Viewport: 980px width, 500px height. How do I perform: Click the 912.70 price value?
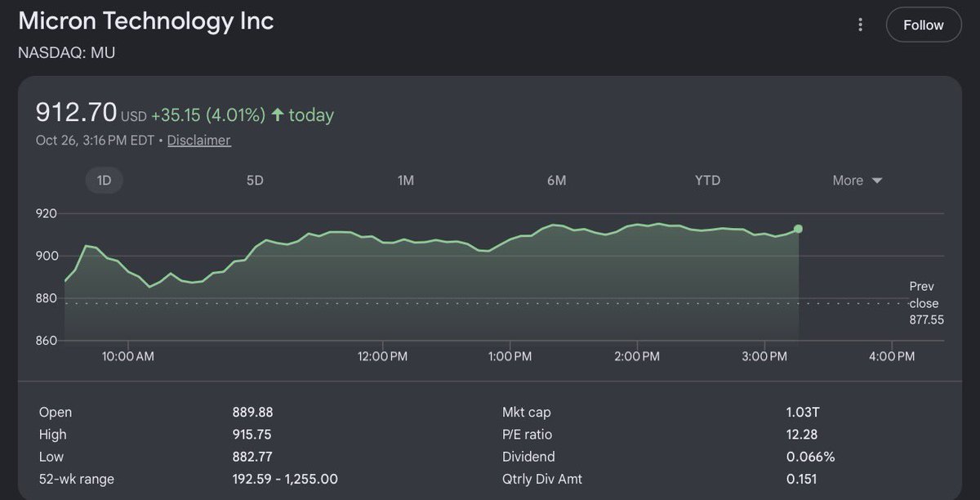coord(76,113)
